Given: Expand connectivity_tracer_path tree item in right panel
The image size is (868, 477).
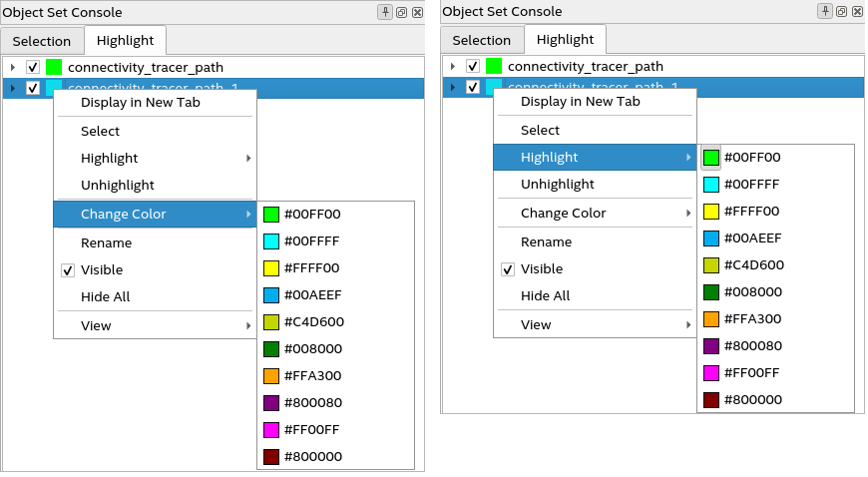Looking at the screenshot, I should (x=452, y=66).
